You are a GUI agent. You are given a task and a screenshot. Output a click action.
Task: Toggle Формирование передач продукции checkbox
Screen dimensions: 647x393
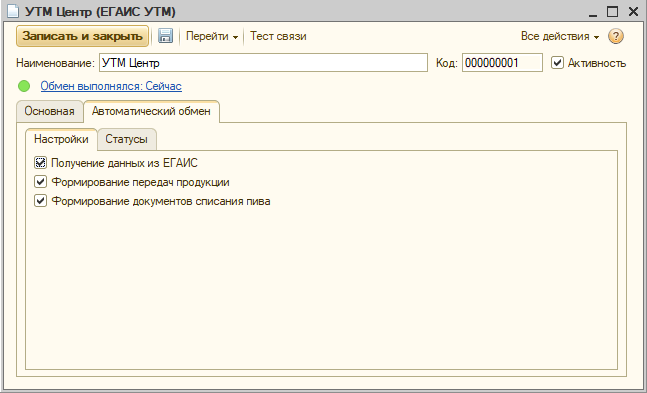tap(40, 182)
